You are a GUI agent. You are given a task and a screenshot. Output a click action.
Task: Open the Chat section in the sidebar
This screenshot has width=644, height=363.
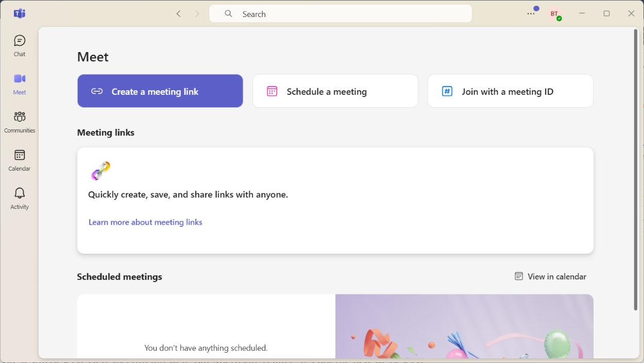tap(19, 45)
